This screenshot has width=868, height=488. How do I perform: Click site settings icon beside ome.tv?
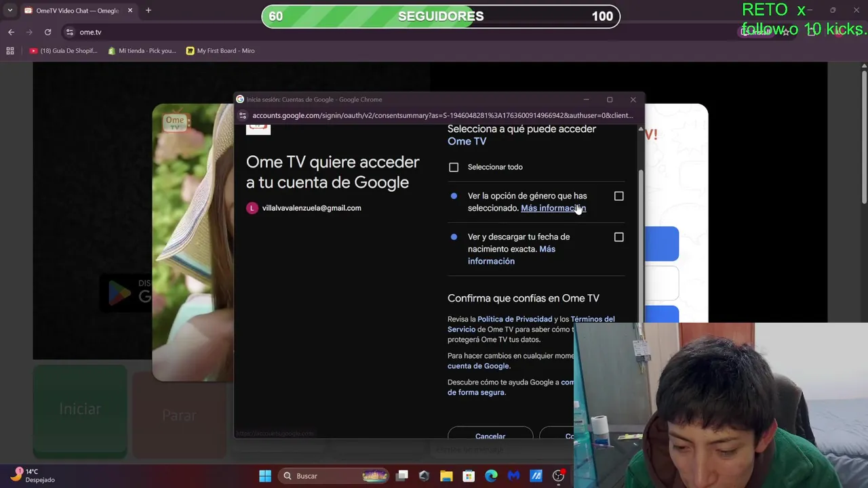pyautogui.click(x=69, y=32)
